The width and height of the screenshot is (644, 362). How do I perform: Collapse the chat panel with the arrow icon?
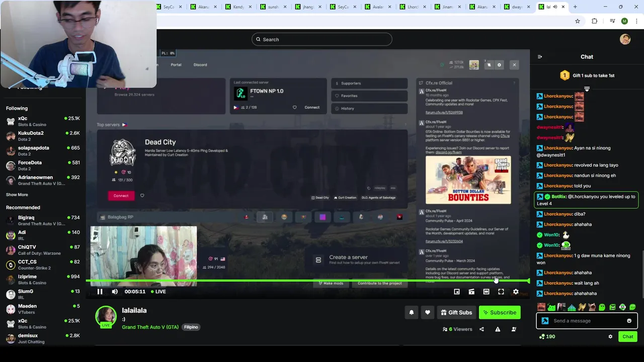[x=540, y=57]
